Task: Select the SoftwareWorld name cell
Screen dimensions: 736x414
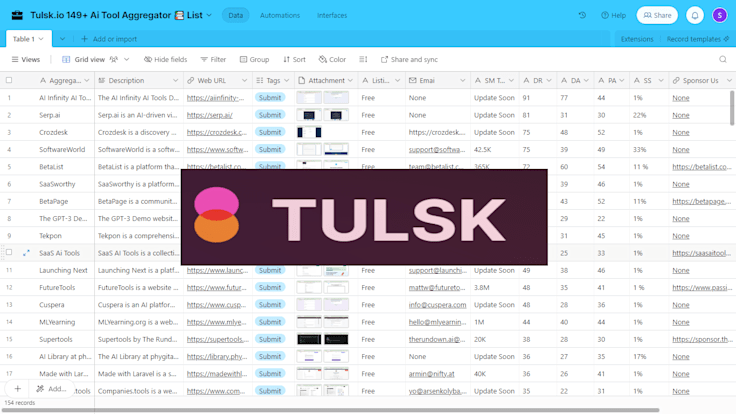Action: pos(62,150)
